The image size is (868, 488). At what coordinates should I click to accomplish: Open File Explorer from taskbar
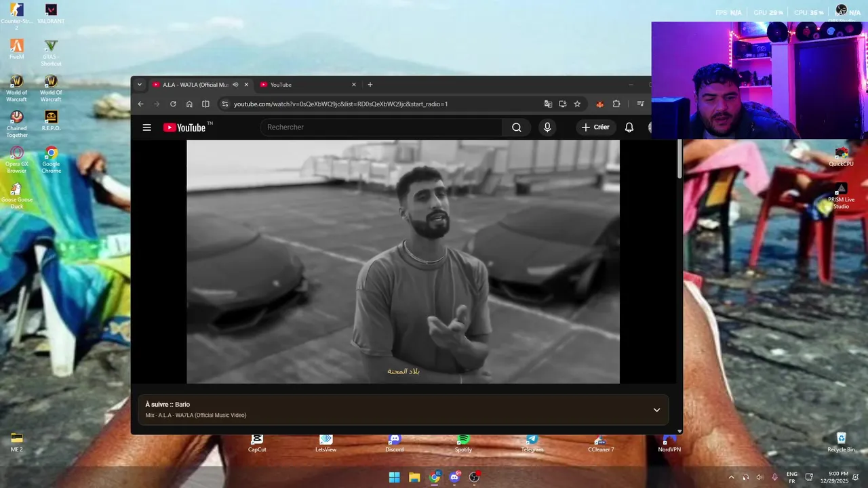point(414,477)
